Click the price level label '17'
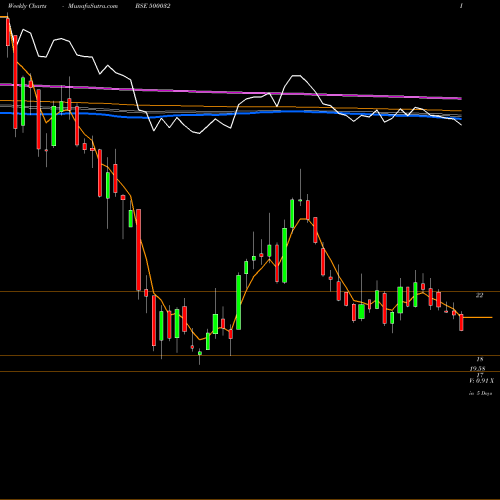The image size is (500, 500). coord(480,375)
